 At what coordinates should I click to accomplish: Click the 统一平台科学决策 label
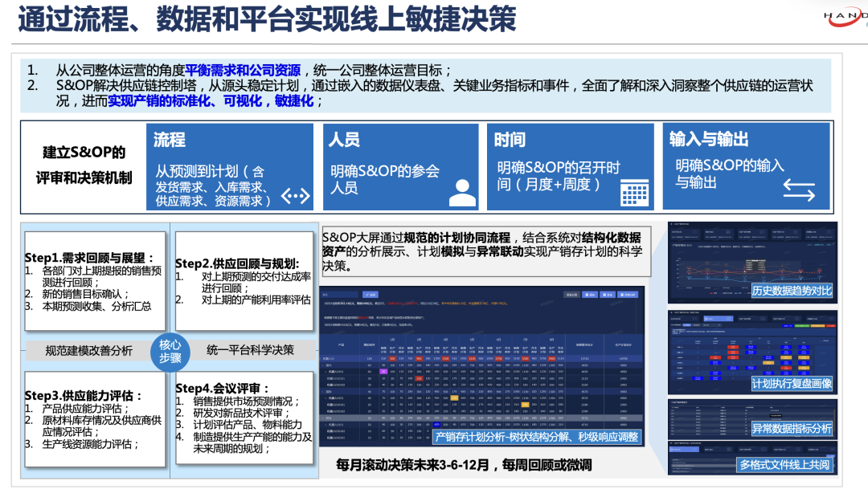tap(250, 350)
